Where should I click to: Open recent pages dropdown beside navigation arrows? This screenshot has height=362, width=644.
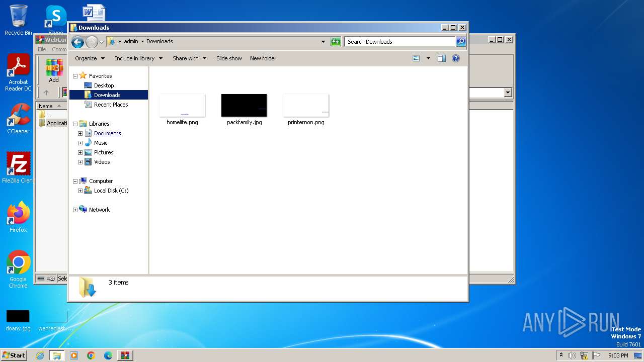point(101,42)
